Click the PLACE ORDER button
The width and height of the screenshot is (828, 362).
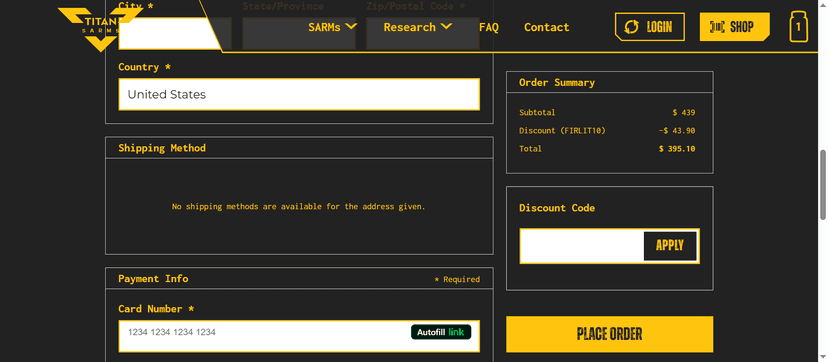609,334
